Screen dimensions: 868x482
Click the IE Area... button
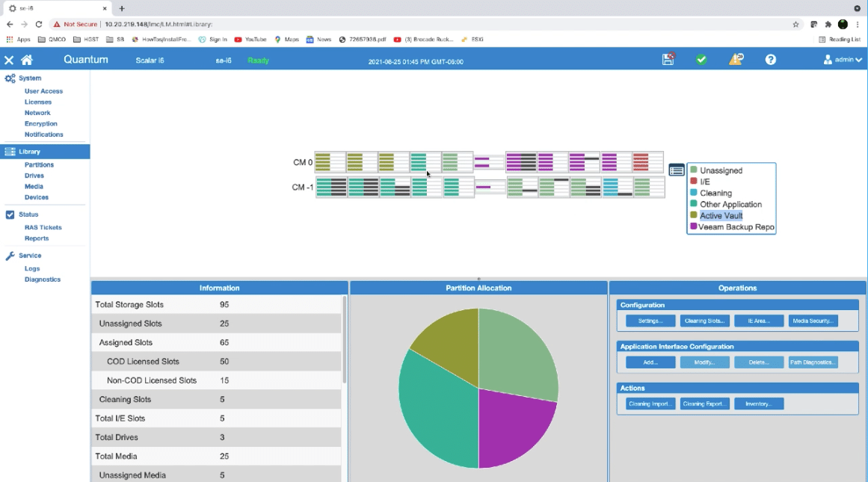[x=759, y=321]
